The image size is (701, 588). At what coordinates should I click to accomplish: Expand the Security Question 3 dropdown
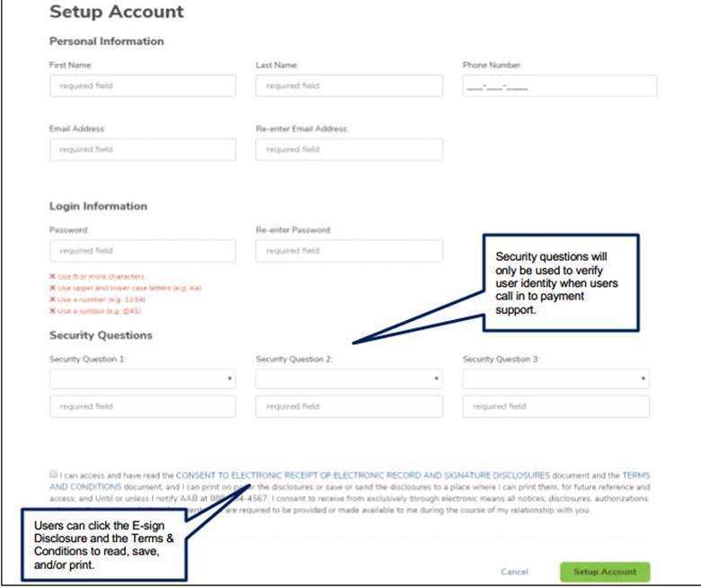(x=556, y=379)
